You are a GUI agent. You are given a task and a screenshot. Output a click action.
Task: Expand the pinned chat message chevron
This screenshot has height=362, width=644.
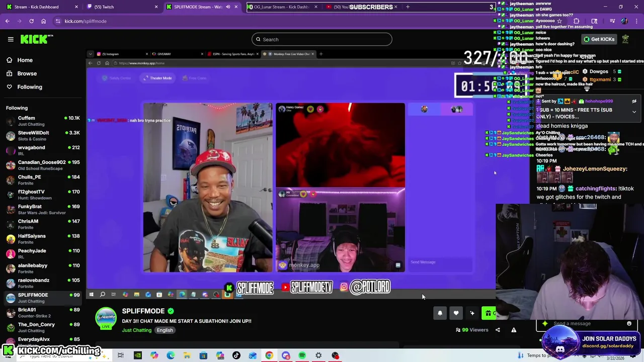click(634, 112)
